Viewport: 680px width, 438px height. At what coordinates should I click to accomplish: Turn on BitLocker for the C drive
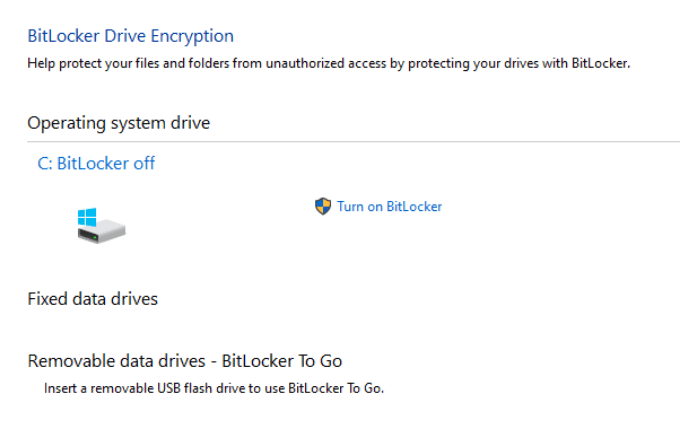pos(388,207)
